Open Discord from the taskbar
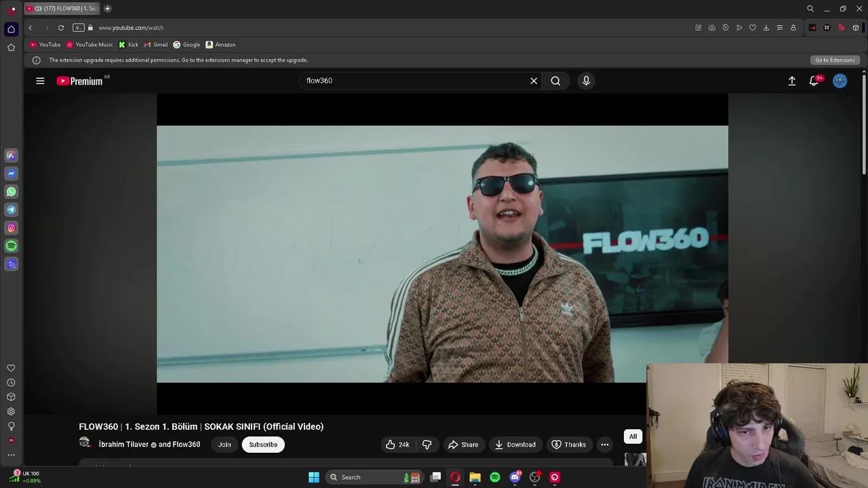 515,477
